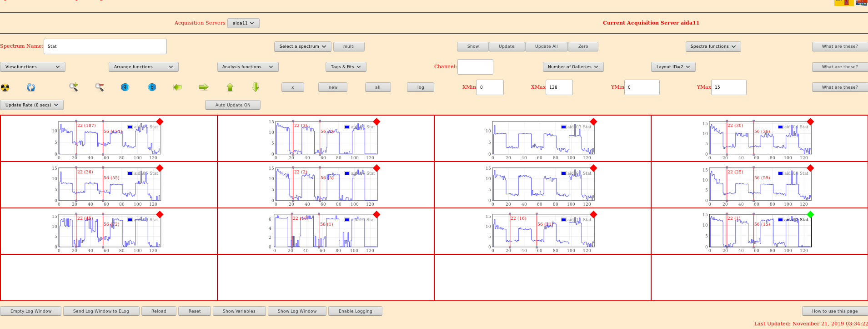Open the Analysis functions menu

click(248, 67)
